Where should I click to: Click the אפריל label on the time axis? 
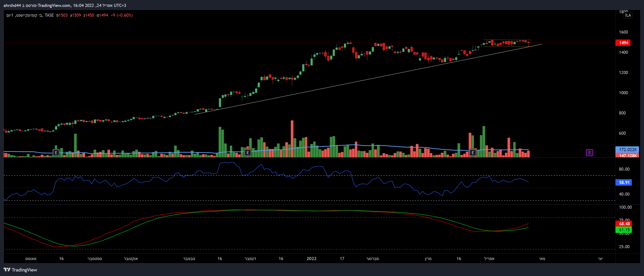pos(489,259)
